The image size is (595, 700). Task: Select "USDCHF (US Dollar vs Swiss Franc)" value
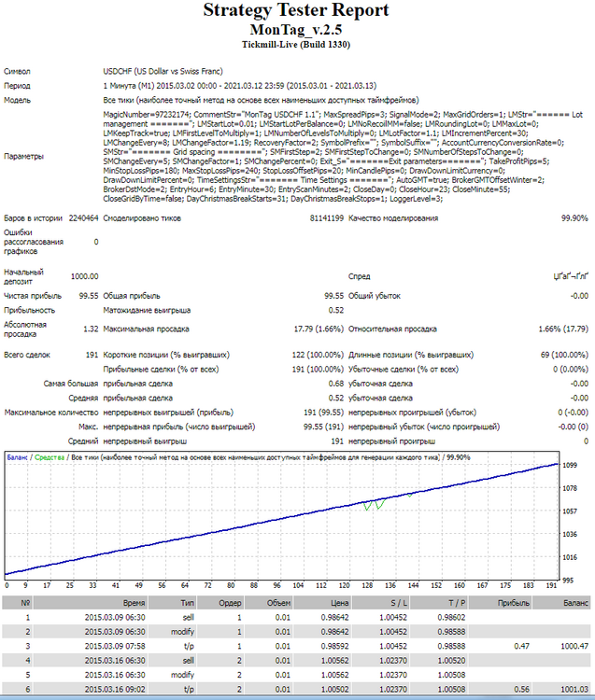[x=163, y=72]
